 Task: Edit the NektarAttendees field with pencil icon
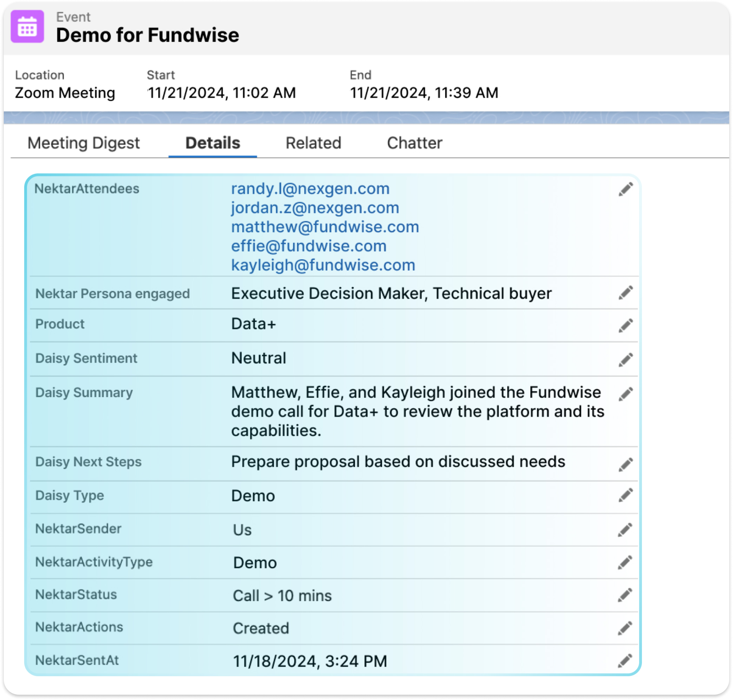coord(626,189)
